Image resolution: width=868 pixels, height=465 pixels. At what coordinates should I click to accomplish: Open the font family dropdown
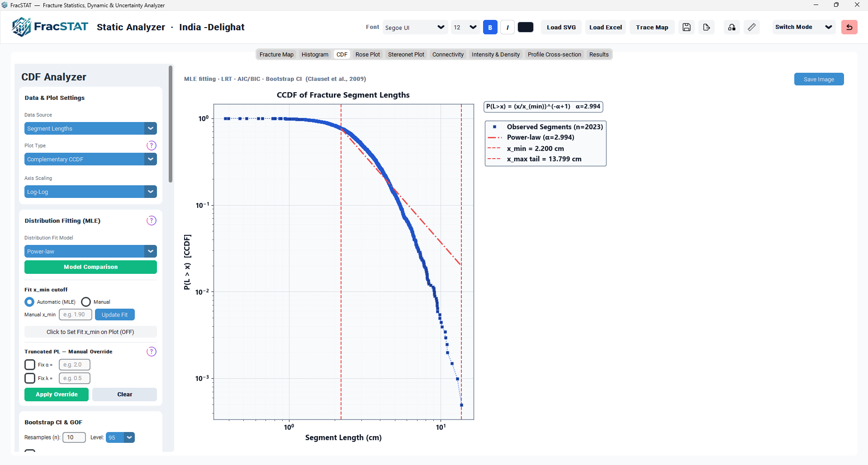pos(415,27)
